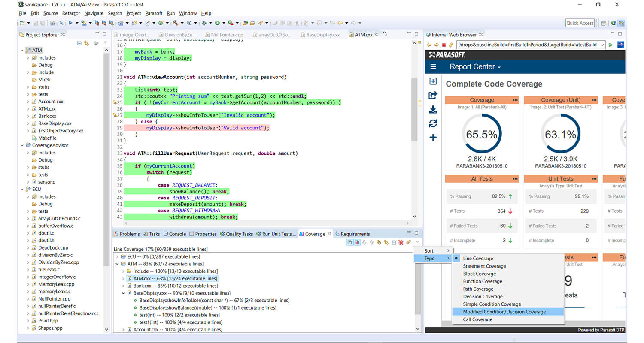
Task: Open the Requirements tab
Action: 352,234
